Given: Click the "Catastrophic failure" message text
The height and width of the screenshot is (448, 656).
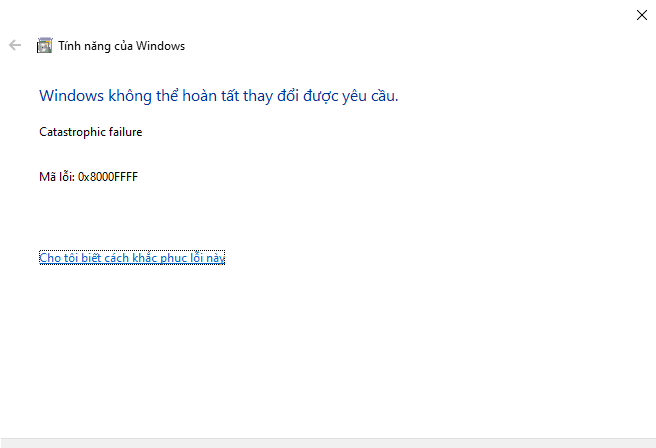Looking at the screenshot, I should click(x=91, y=132).
